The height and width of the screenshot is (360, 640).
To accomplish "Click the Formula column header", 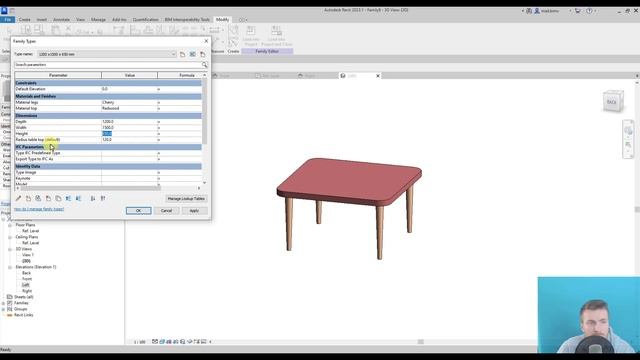I will 180,76.
